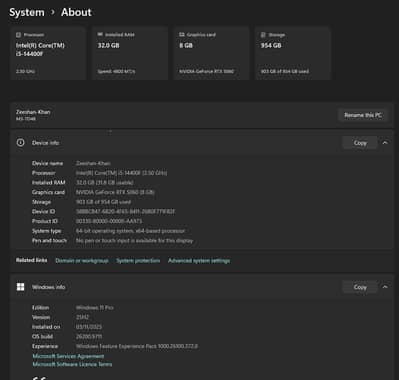Click the Storage card drive icon

263,35
